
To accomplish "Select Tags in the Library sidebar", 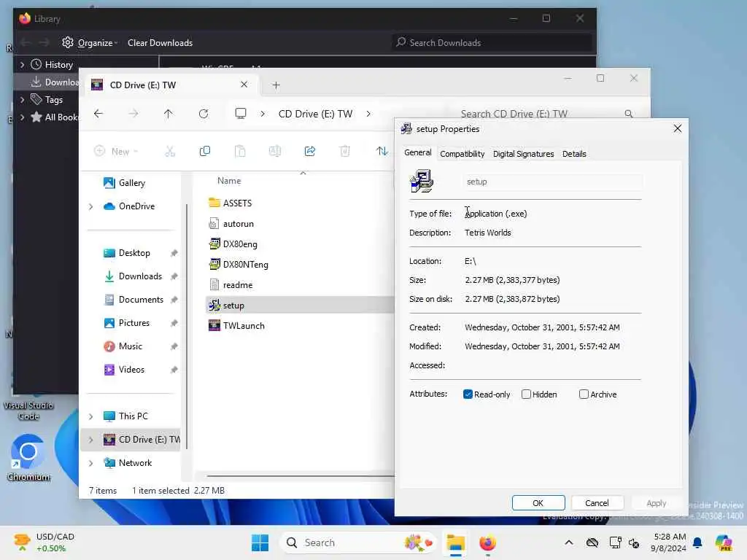I will 53,99.
